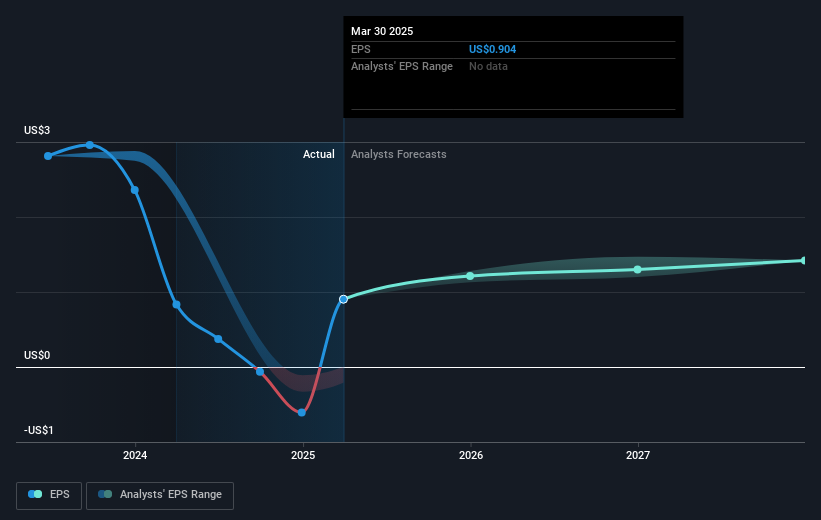Select the 2027 forecast EPS point
The image size is (821, 520).
click(637, 270)
